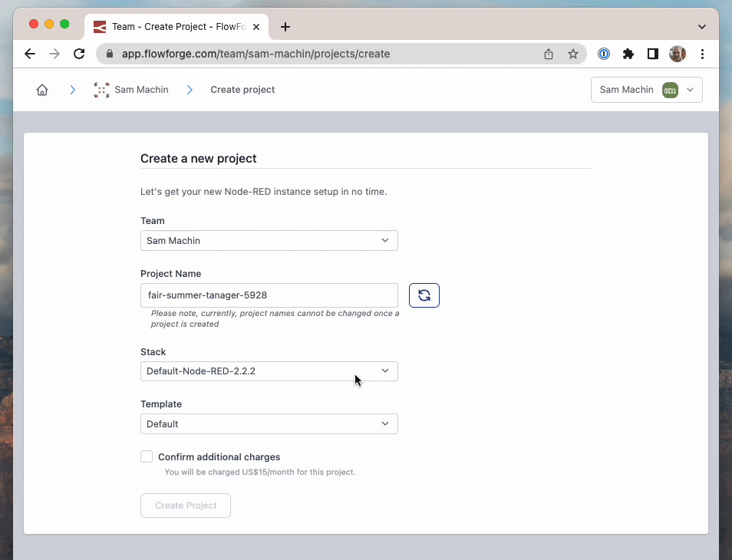Click the home icon in breadcrumb
The height and width of the screenshot is (560, 732).
pyautogui.click(x=42, y=90)
